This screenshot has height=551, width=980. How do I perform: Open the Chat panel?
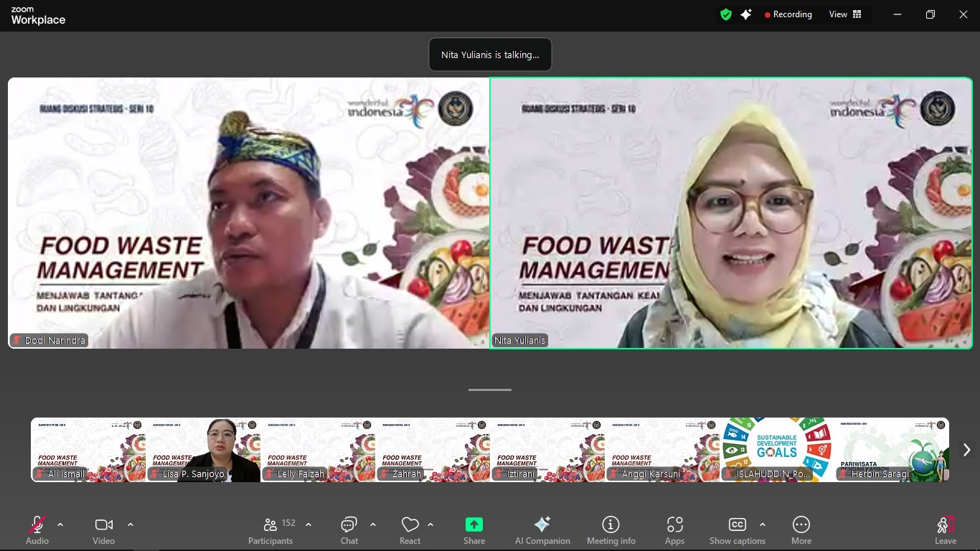(349, 530)
